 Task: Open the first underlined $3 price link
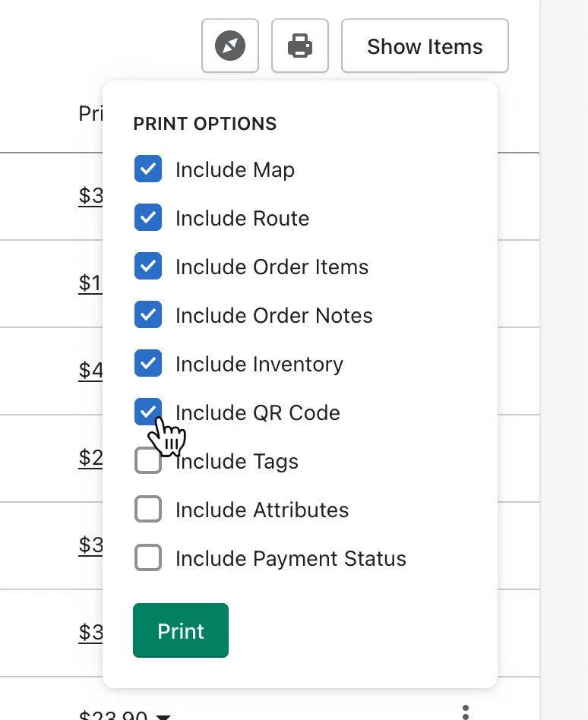click(x=90, y=196)
